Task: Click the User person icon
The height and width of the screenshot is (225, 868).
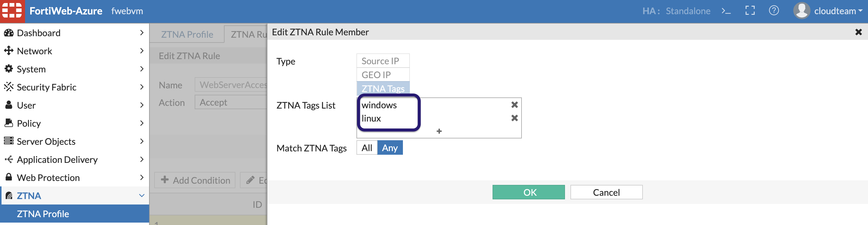Action: (x=9, y=105)
